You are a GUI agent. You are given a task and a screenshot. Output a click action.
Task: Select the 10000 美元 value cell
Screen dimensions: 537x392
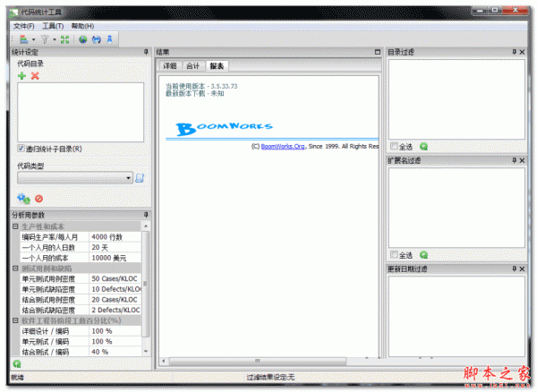pos(115,258)
